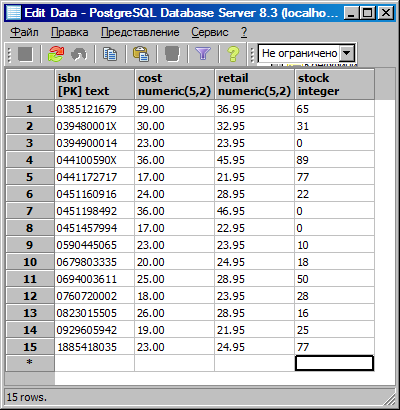Open the Сервис menu
Screen dimensions: 400x410
(x=210, y=32)
